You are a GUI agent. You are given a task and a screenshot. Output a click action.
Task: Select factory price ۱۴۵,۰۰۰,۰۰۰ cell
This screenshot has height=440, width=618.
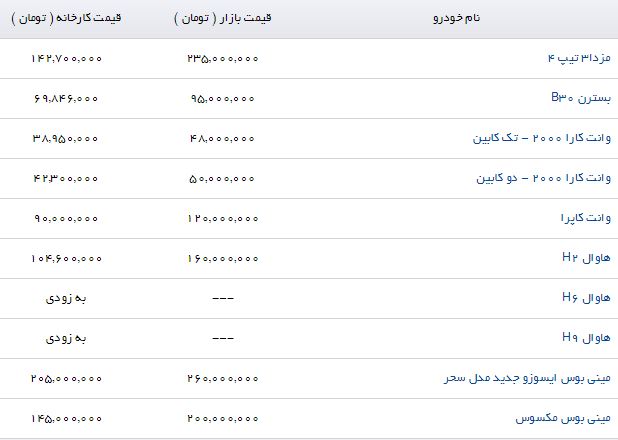tap(66, 419)
